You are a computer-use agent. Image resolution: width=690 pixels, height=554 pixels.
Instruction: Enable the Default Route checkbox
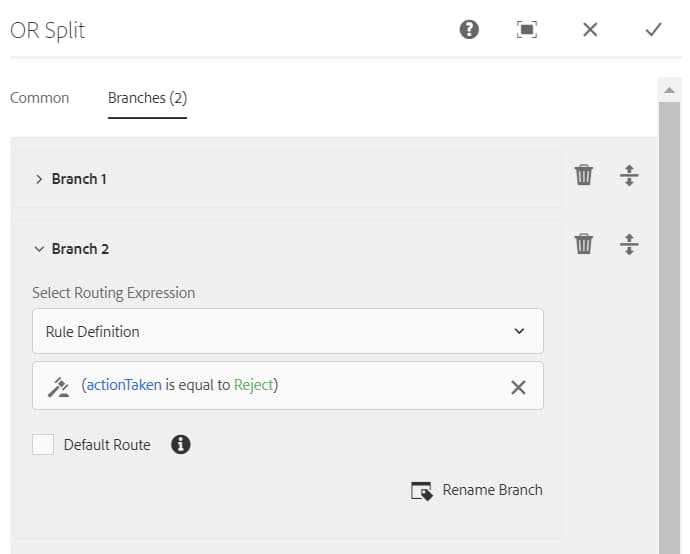(x=43, y=445)
